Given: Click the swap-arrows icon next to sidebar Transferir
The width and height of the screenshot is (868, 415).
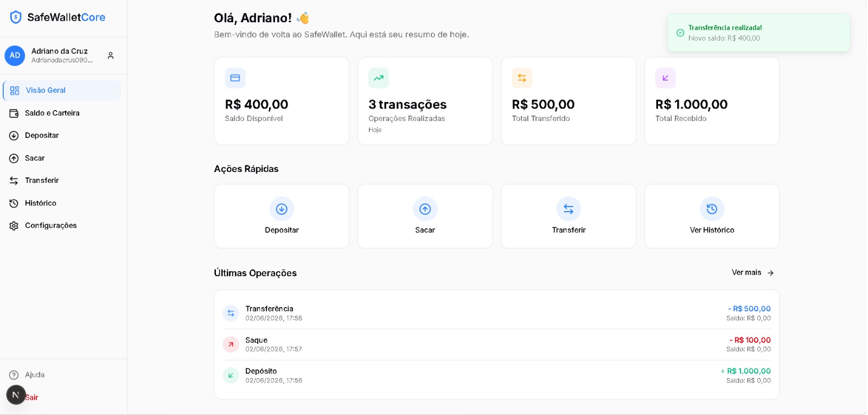Looking at the screenshot, I should coord(14,181).
